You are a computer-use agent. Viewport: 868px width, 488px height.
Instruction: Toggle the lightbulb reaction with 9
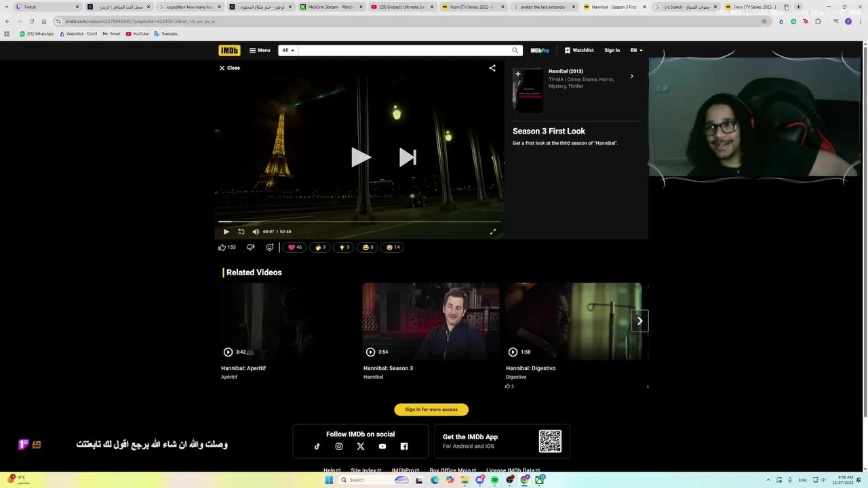pyautogui.click(x=344, y=247)
